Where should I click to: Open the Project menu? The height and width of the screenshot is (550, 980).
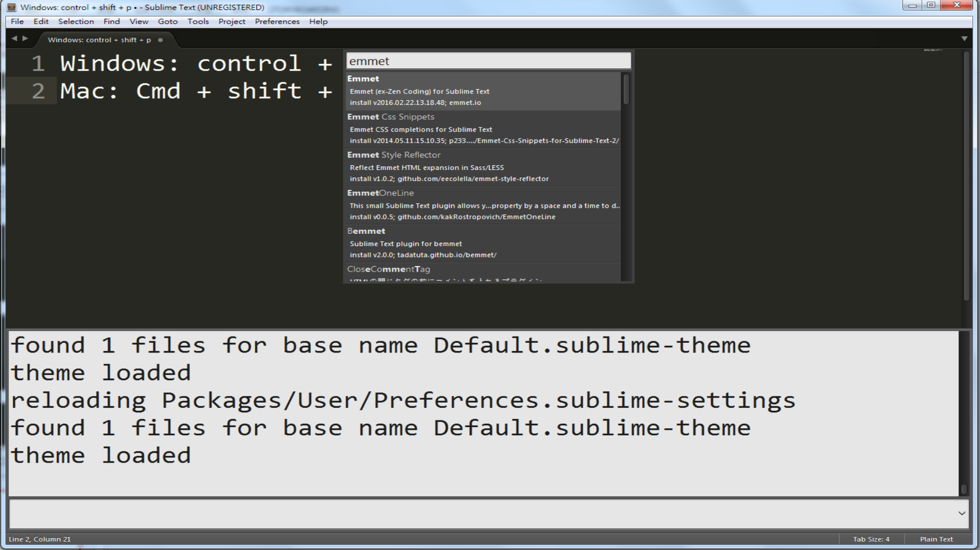click(232, 21)
